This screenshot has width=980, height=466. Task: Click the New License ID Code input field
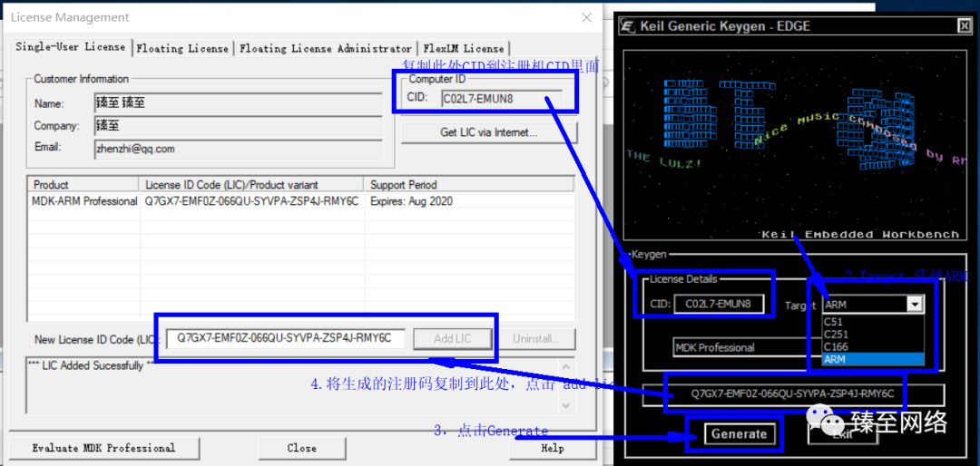(x=285, y=338)
